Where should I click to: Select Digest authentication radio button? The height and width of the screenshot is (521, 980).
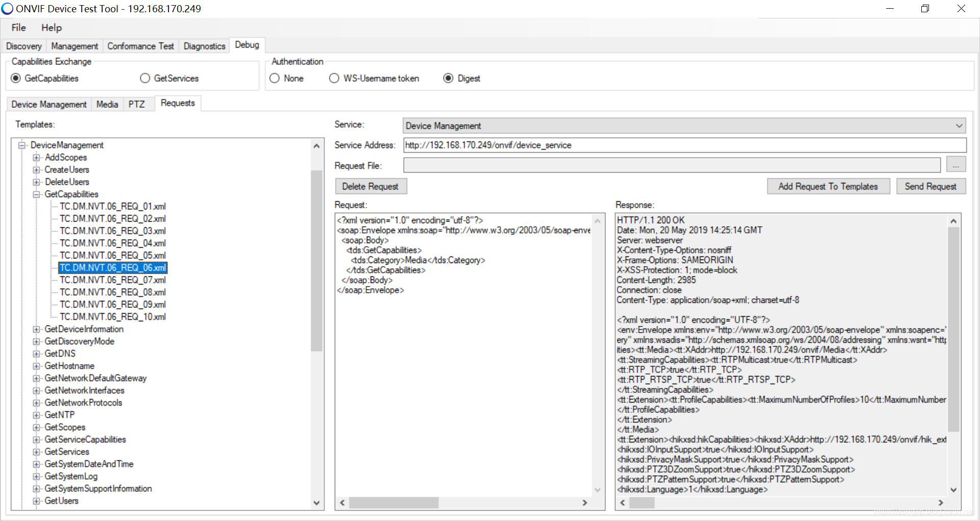[448, 78]
